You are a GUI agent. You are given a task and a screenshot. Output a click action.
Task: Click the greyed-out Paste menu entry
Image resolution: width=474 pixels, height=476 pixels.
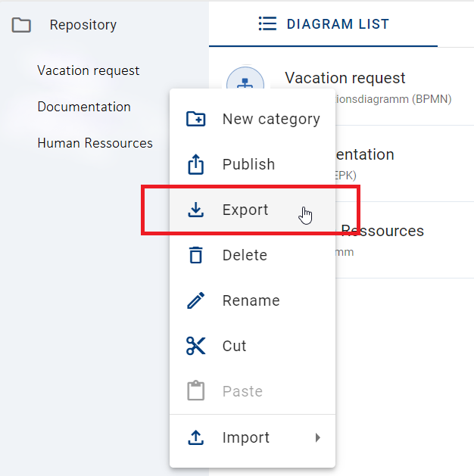click(x=252, y=391)
